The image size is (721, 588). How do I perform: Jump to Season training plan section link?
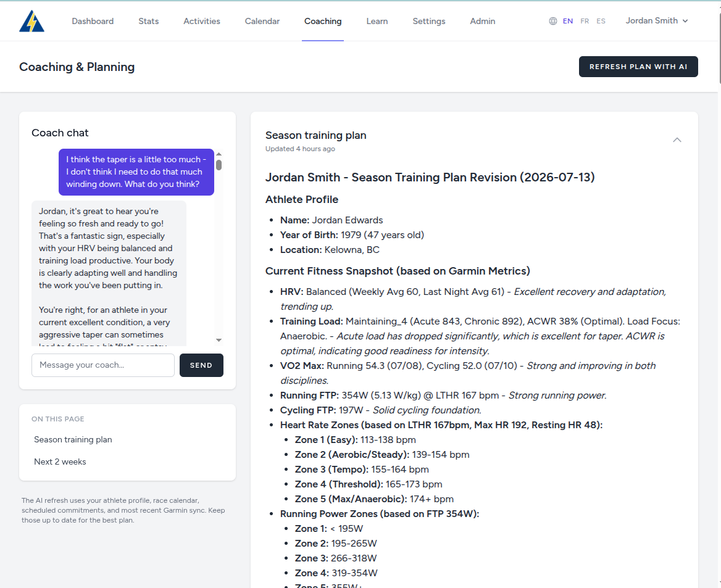point(73,439)
